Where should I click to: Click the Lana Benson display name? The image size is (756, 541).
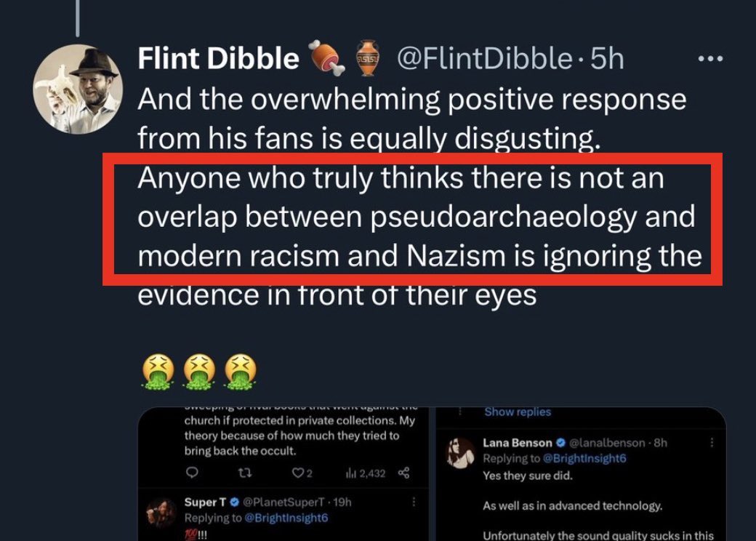(518, 442)
